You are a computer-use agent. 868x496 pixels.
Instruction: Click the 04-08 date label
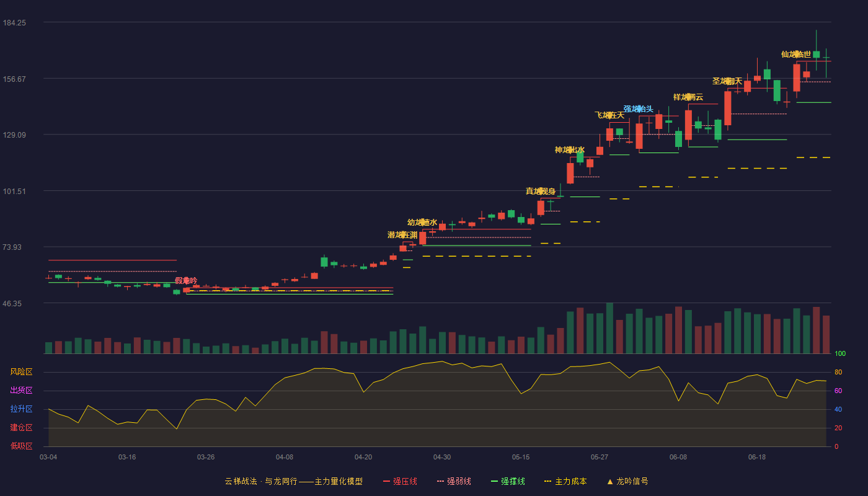tap(285, 457)
